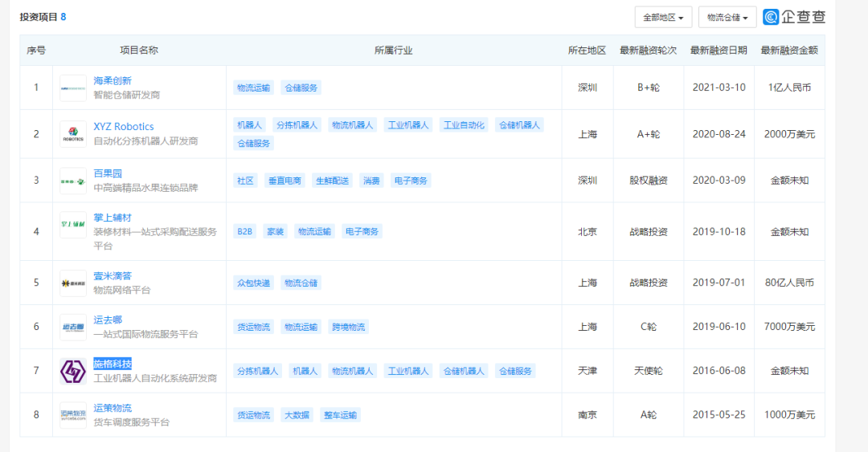Viewport: 868px width, 452px height.
Task: Click the 百果园 company logo
Action: point(73,181)
